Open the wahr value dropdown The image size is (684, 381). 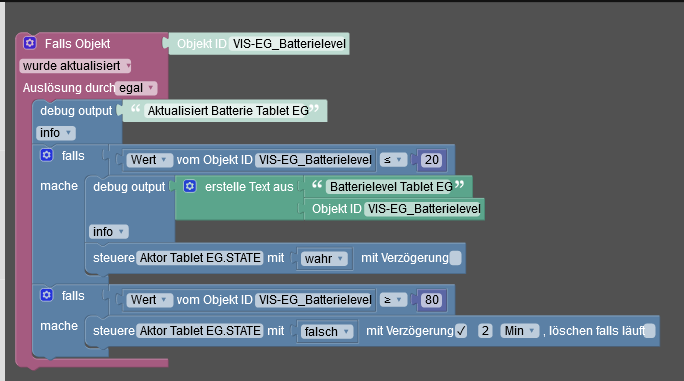click(325, 259)
